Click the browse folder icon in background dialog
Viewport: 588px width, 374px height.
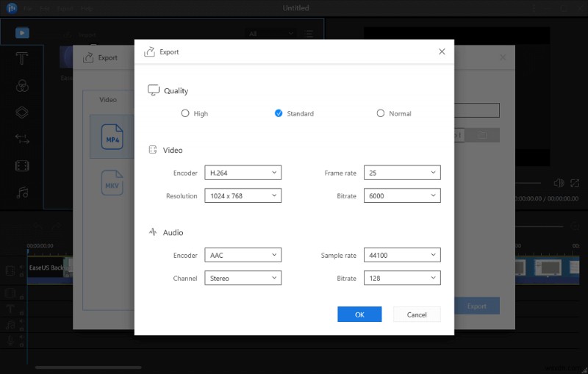click(482, 135)
